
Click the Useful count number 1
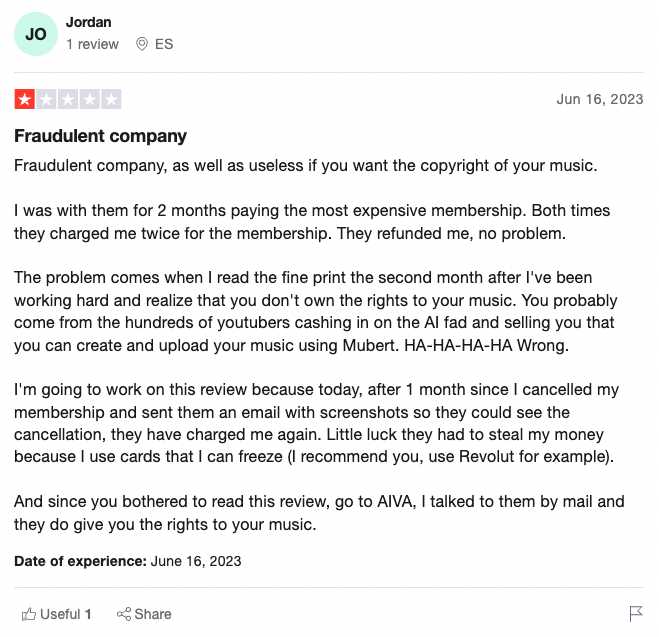tap(88, 614)
